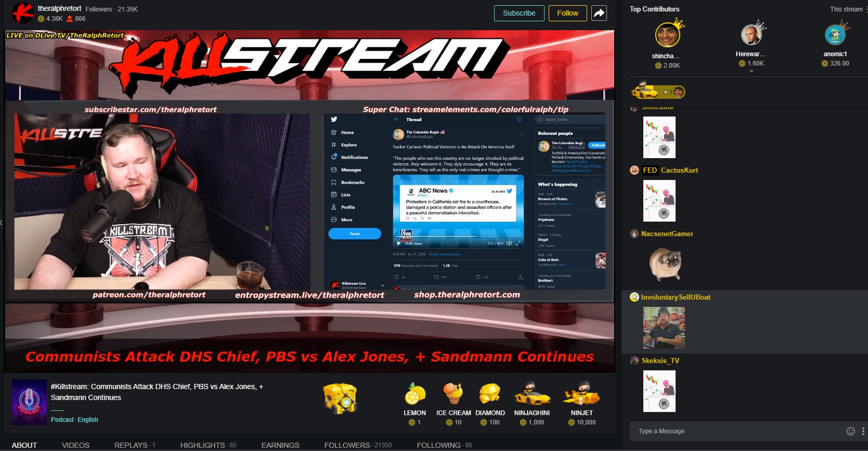
Task: Send a Diamond gift
Action: [490, 404]
